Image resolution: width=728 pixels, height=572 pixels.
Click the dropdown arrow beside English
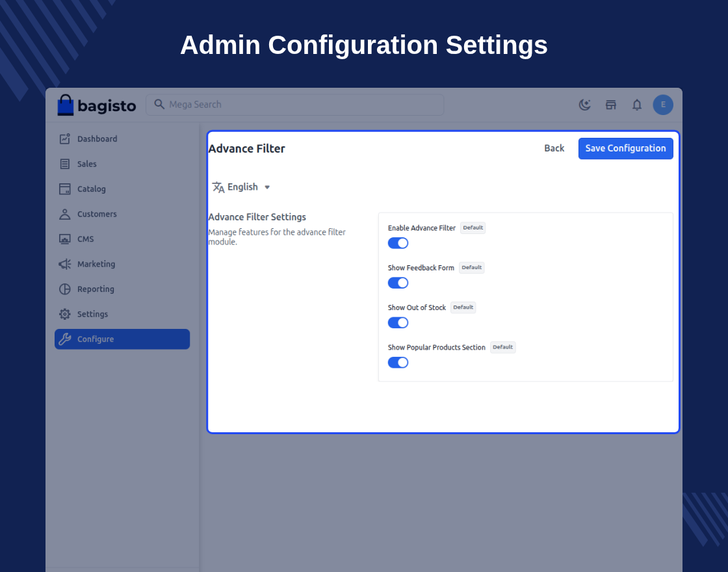coord(267,188)
